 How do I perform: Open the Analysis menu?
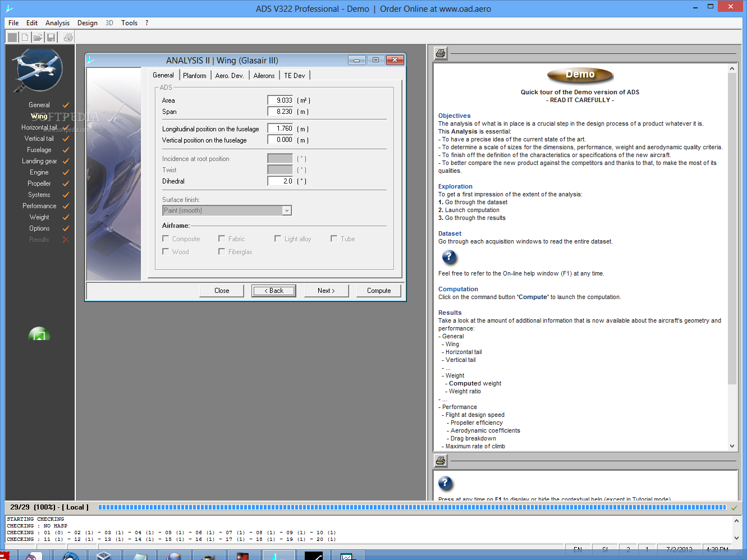[57, 23]
